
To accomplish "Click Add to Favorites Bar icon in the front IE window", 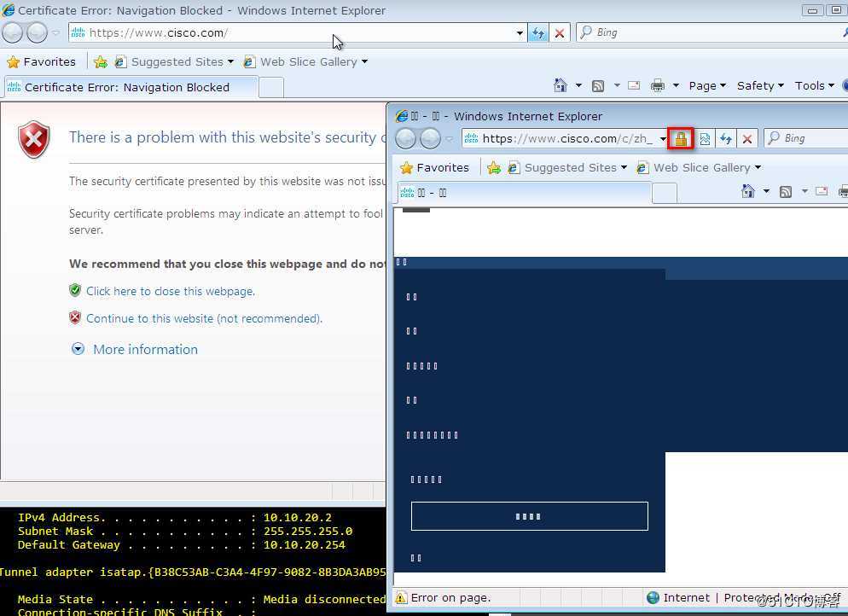I will click(x=493, y=168).
